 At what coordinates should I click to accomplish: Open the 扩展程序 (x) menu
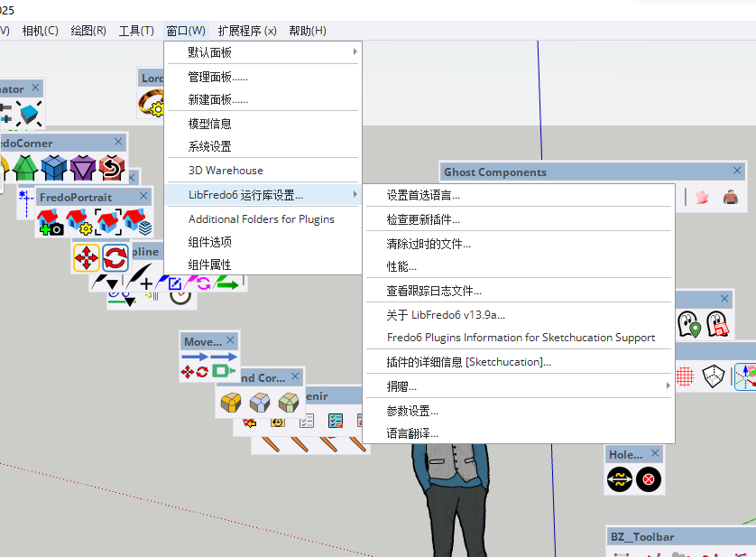(x=246, y=31)
